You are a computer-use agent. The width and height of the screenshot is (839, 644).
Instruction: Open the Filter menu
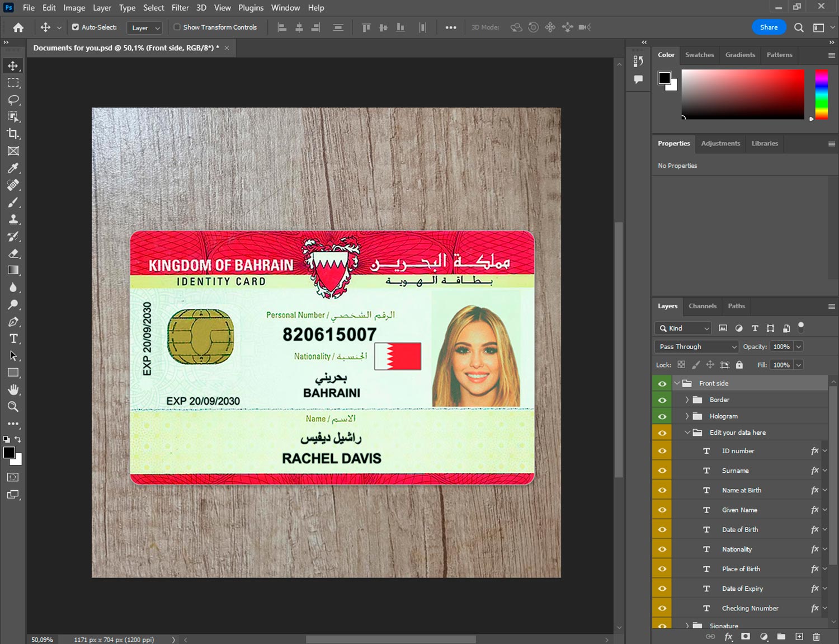click(x=180, y=8)
